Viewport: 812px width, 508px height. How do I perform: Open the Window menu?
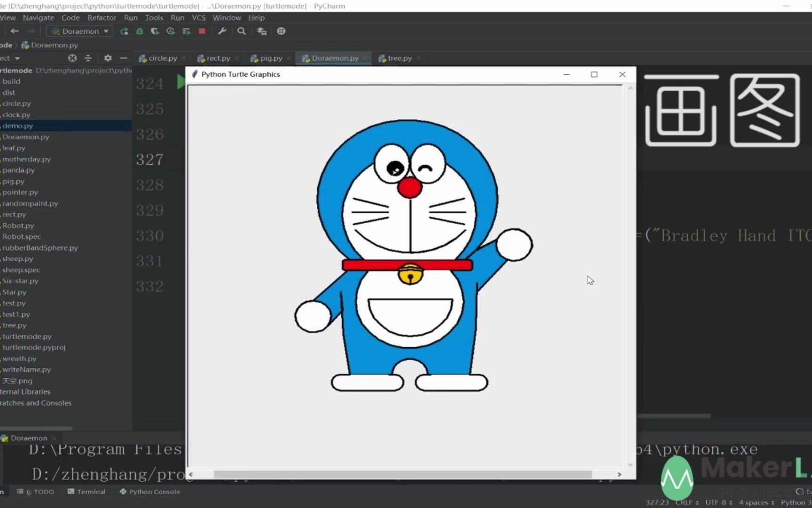226,17
